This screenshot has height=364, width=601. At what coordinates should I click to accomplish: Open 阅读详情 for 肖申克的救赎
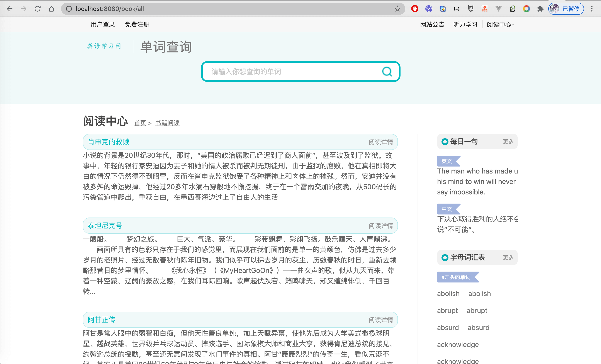click(380, 142)
